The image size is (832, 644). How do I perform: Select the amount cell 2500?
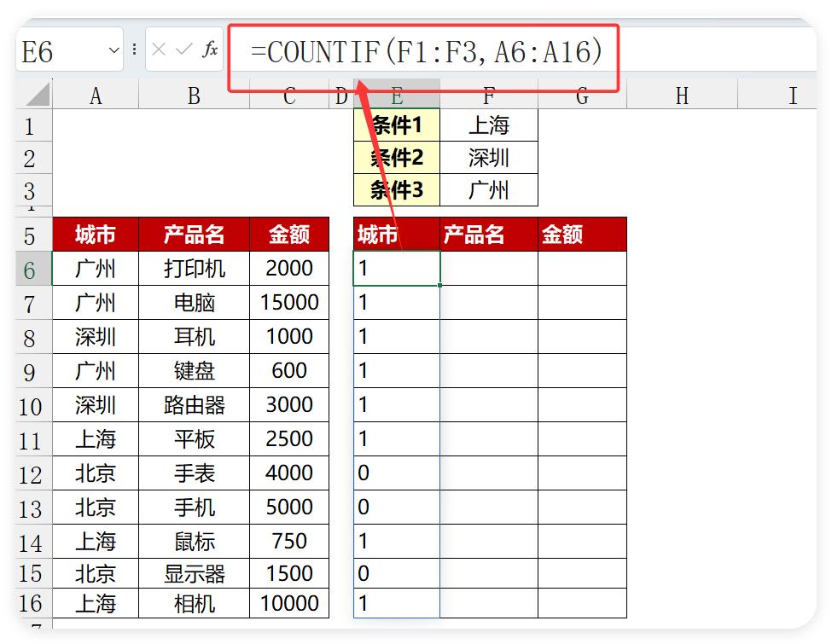(x=289, y=438)
